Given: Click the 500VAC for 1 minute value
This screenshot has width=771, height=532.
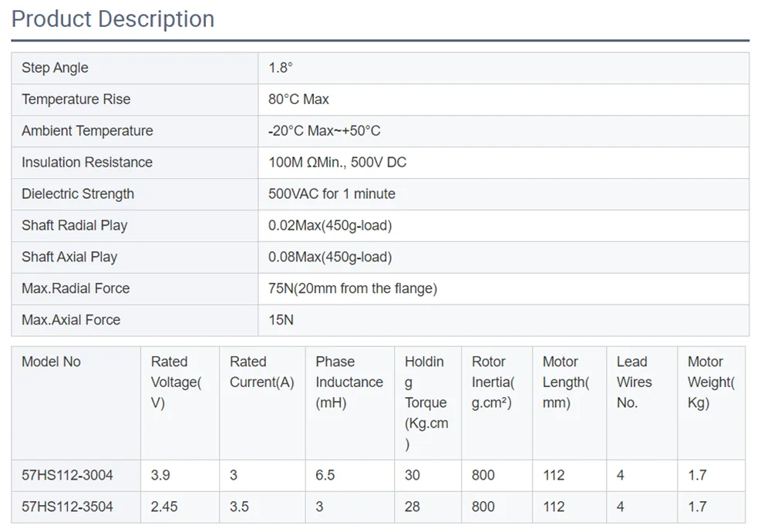Looking at the screenshot, I should click(x=332, y=194).
